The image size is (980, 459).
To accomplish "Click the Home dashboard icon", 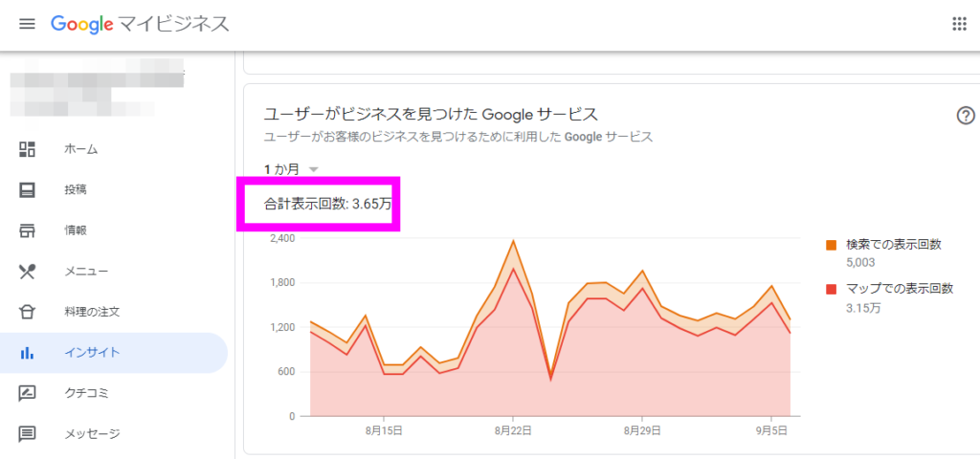I will coord(27,149).
